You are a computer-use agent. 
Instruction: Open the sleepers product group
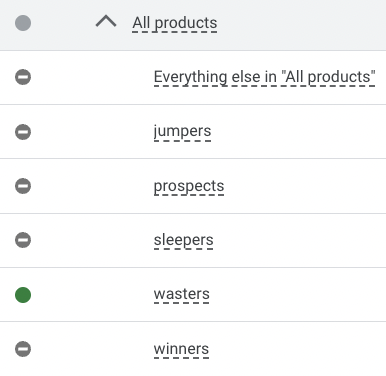coord(183,240)
